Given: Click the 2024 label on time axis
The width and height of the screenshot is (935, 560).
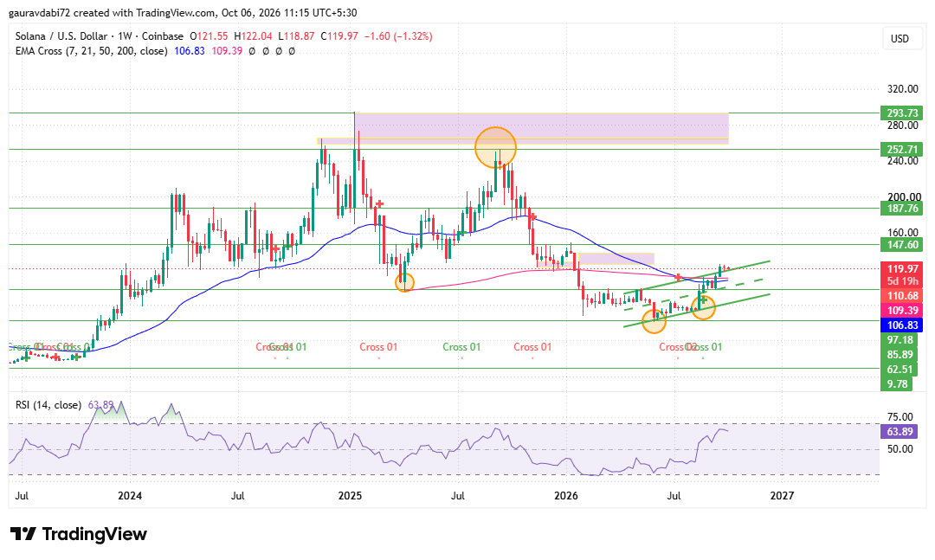Looking at the screenshot, I should [130, 496].
